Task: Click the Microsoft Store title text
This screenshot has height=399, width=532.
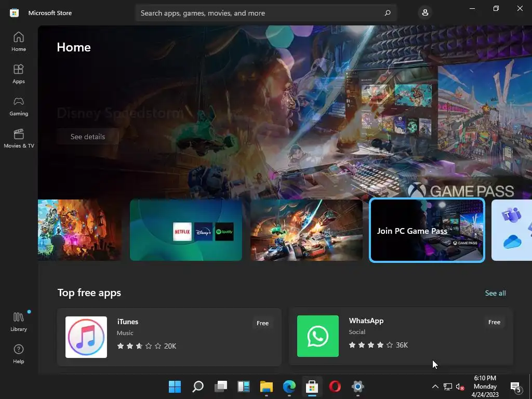Action: tap(50, 13)
